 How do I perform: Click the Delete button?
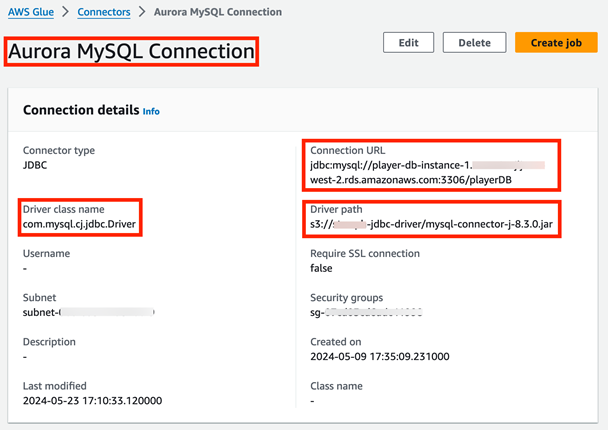coord(474,43)
